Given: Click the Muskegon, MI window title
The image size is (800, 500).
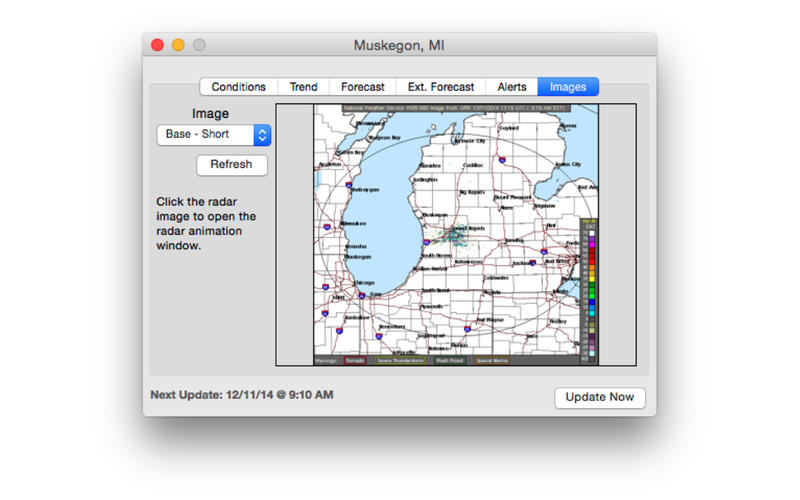Looking at the screenshot, I should coord(399,45).
